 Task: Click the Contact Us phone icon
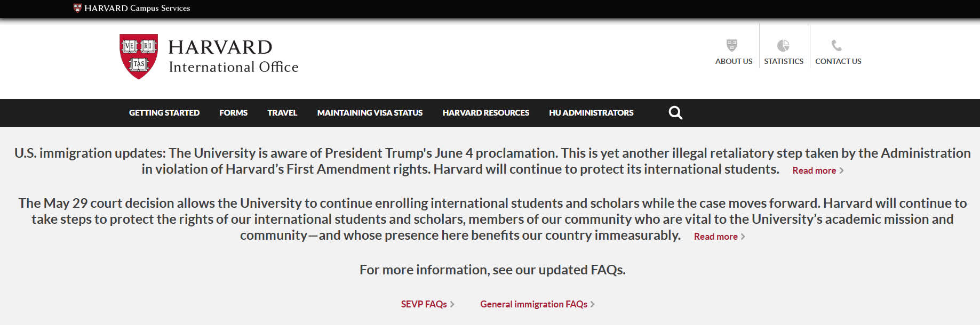(836, 45)
